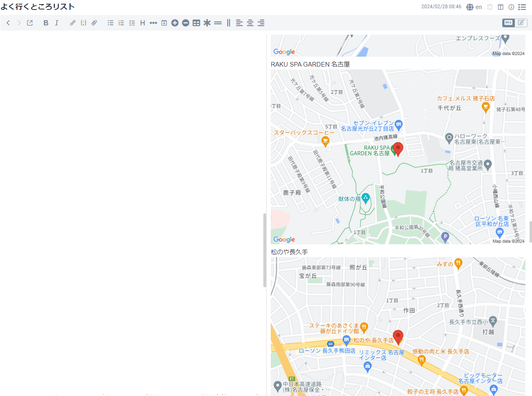Switch to rich text editor mode
This screenshot has height=396, width=532.
point(521,23)
